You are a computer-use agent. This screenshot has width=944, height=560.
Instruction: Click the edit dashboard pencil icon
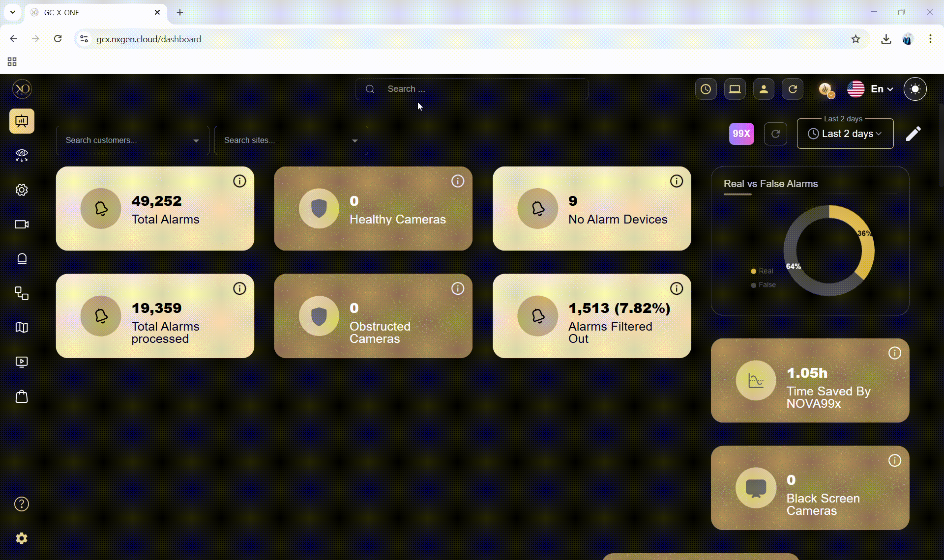(x=913, y=134)
